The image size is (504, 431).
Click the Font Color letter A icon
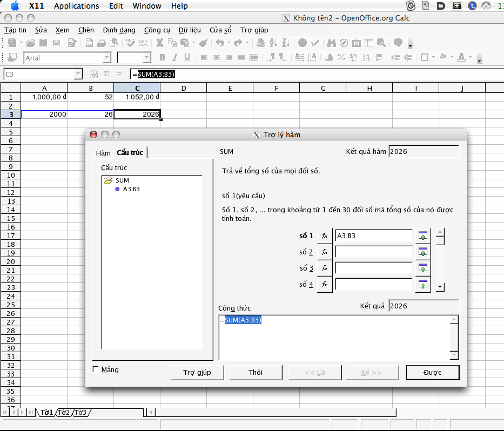(x=461, y=57)
